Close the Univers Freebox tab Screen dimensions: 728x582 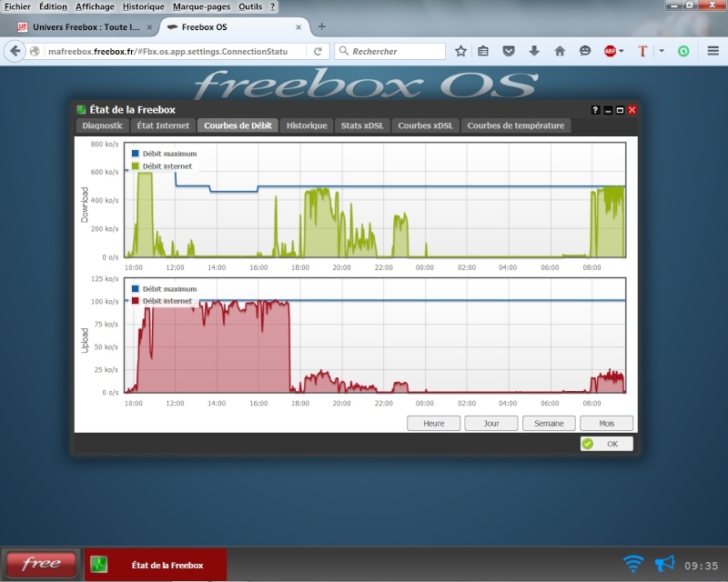(149, 27)
